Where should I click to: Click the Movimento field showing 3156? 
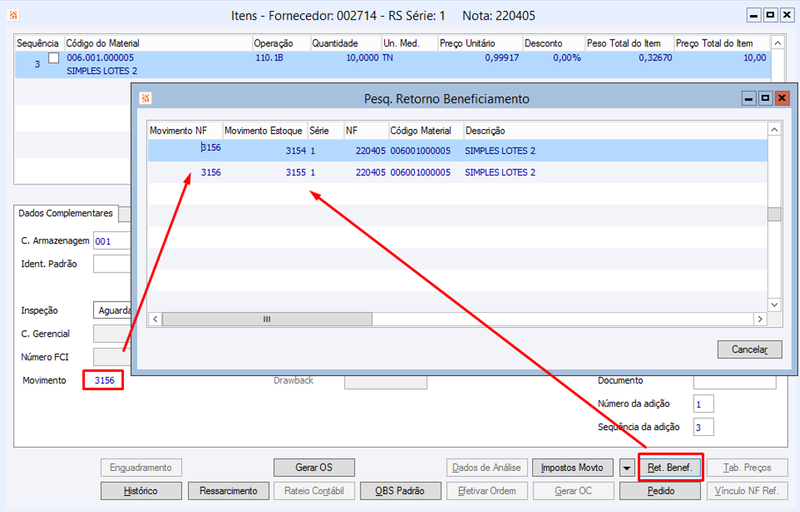pyautogui.click(x=104, y=380)
